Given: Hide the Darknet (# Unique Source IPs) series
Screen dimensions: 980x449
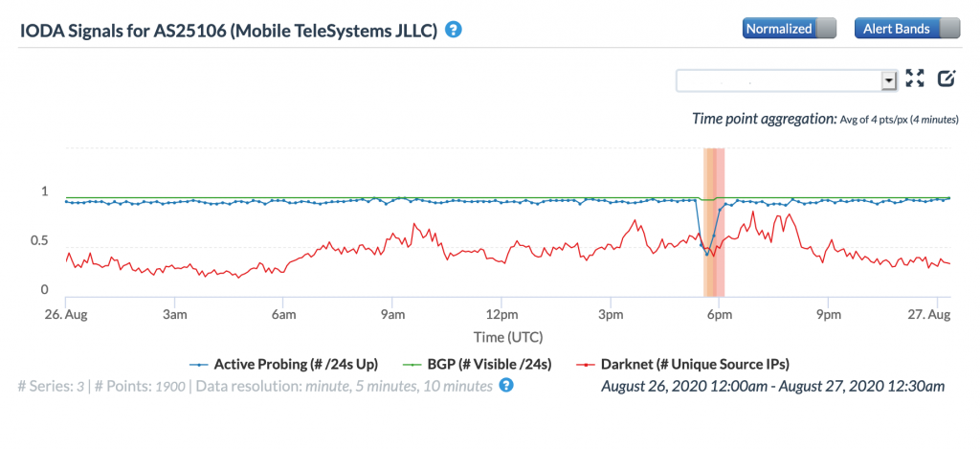Looking at the screenshot, I should (697, 364).
